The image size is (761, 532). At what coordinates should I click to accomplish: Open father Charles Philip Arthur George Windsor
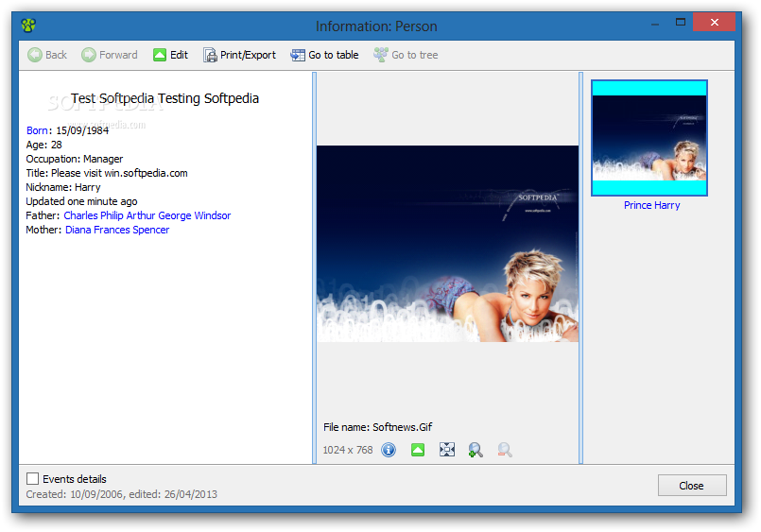click(147, 215)
